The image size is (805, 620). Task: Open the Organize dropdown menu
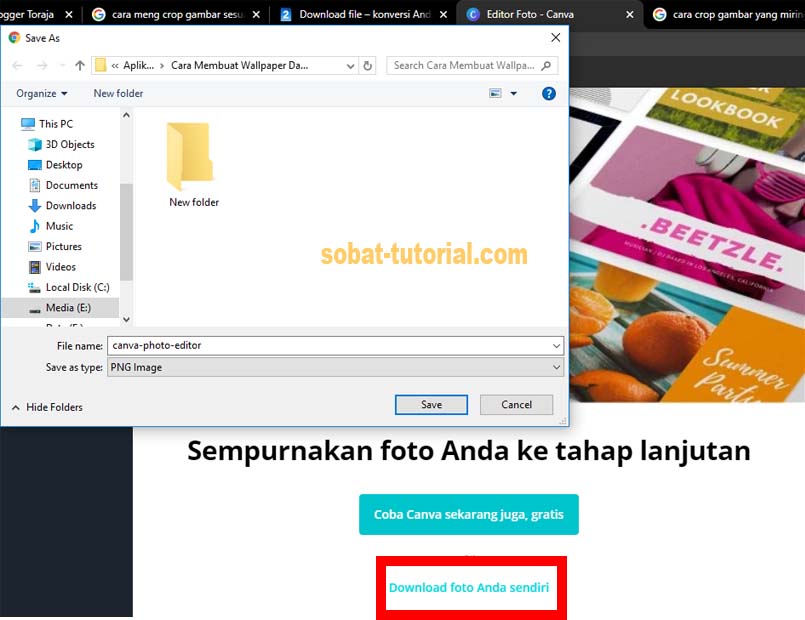click(x=39, y=93)
